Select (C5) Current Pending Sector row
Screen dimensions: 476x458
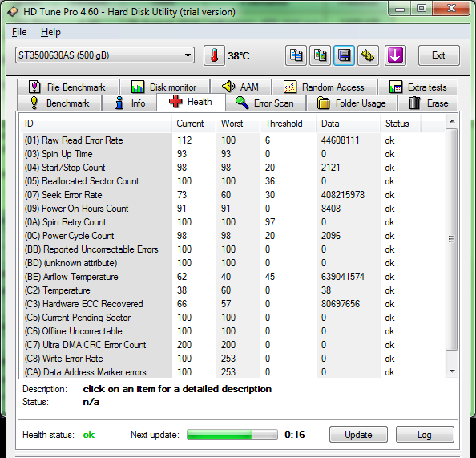(x=232, y=318)
